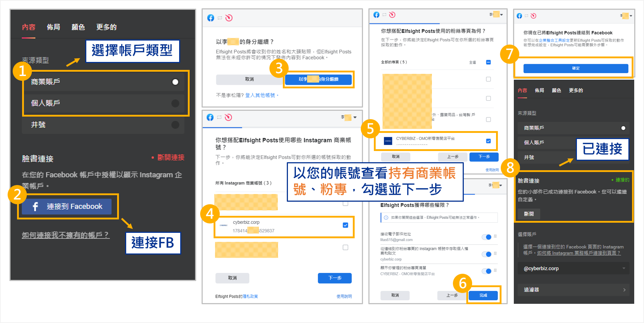
Task: Click Facebook logo in fan pages dialog header
Action: [376, 15]
